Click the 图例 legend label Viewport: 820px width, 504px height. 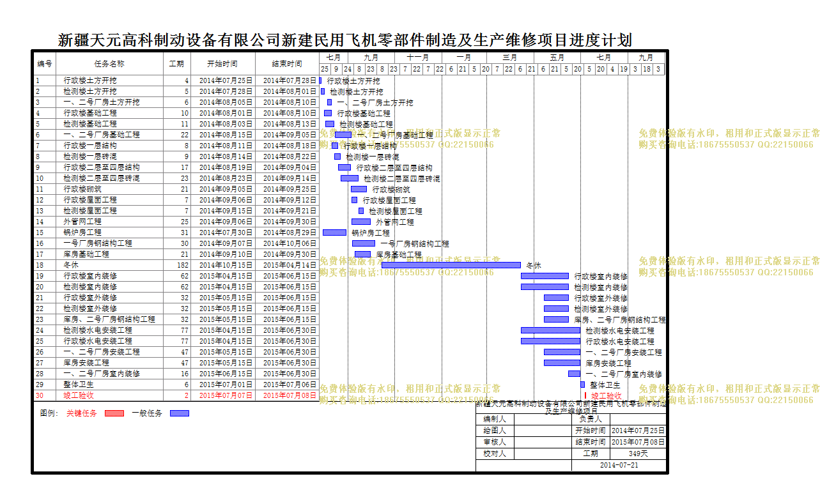pyautogui.click(x=49, y=413)
